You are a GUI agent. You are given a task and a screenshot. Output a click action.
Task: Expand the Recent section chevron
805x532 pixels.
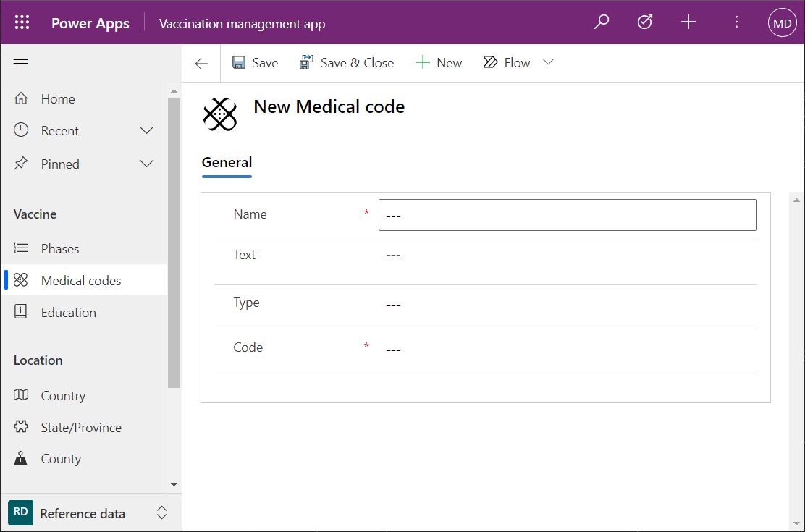(x=147, y=131)
